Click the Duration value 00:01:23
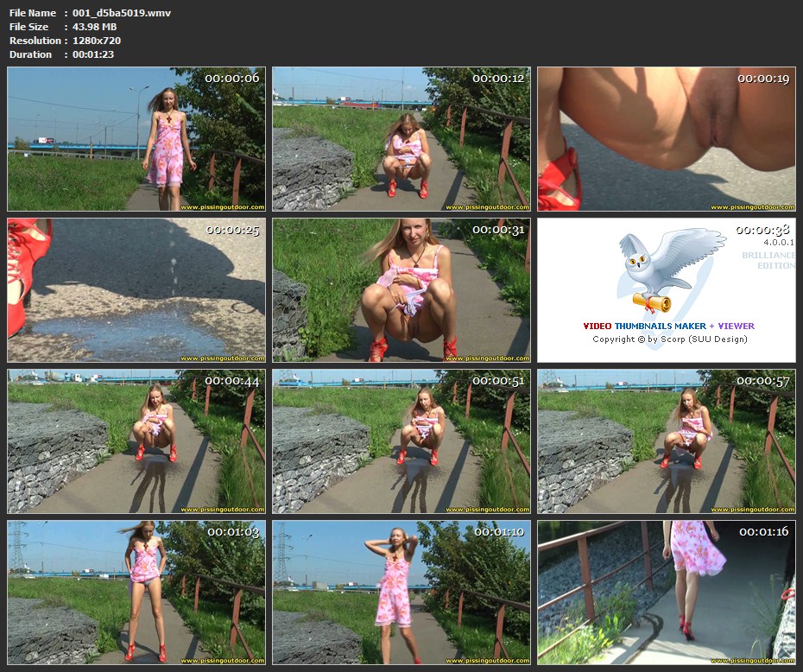The image size is (803, 672). pos(93,54)
